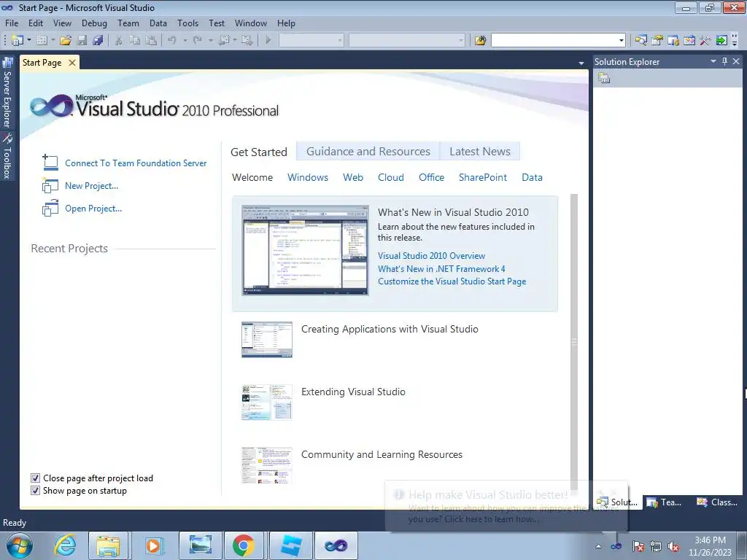Click the Save floppy disk icon

pos(82,41)
